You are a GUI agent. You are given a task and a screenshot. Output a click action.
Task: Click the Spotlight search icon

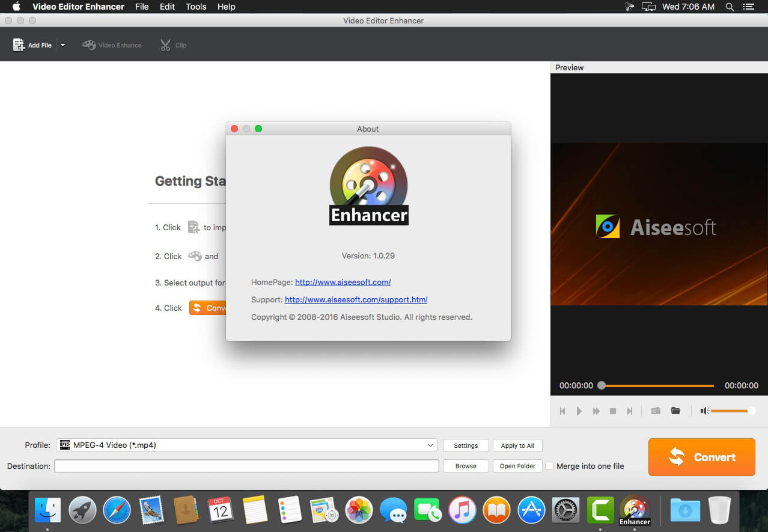pos(730,7)
